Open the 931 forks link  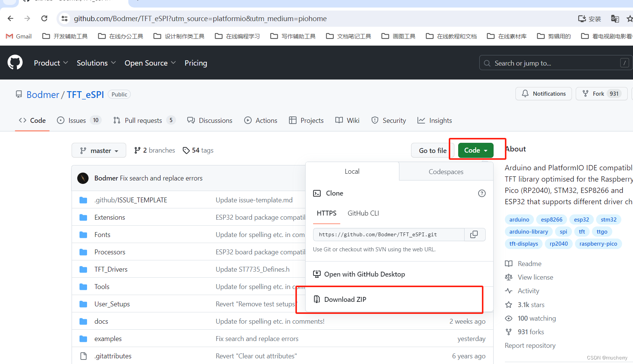531,332
